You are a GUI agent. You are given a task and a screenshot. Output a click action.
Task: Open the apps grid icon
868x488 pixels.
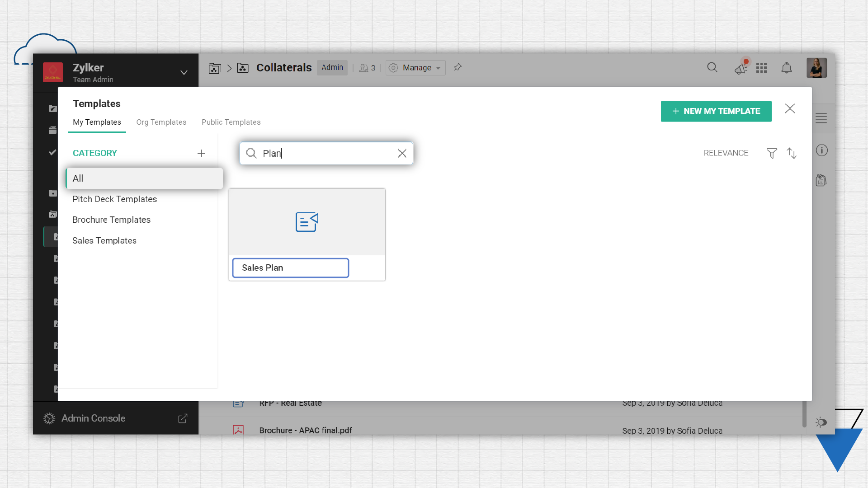pyautogui.click(x=761, y=68)
